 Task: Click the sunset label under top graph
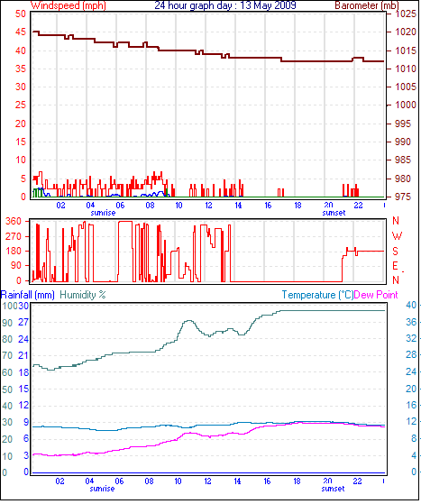pos(334,213)
